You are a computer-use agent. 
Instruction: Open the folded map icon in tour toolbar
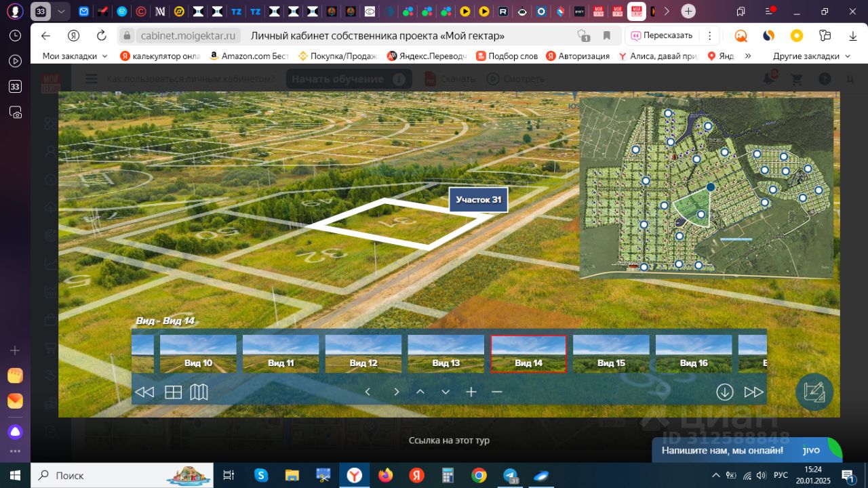click(199, 392)
